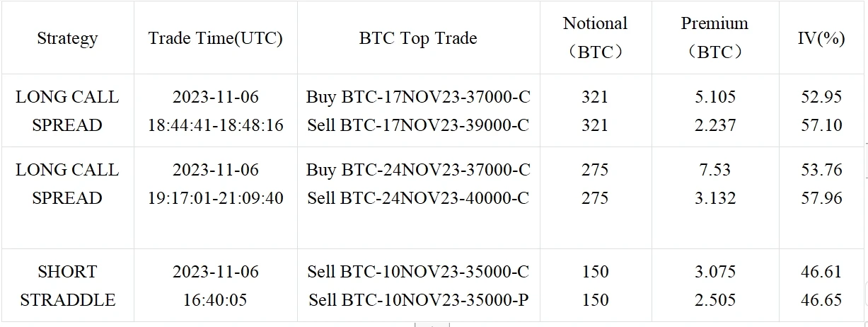Click the SHORT STRADDLE strategy cell
868x327 pixels.
coord(67,286)
